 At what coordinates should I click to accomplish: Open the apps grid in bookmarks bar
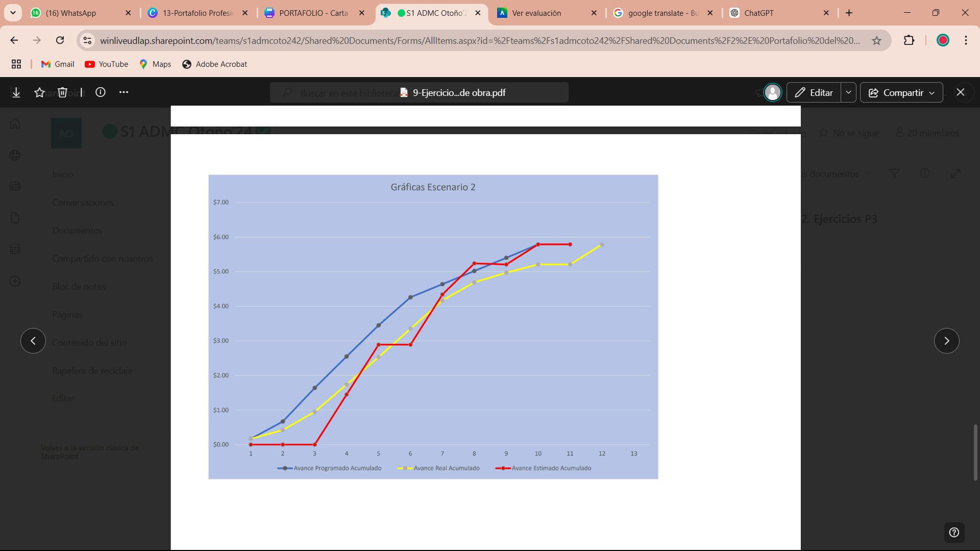point(16,64)
